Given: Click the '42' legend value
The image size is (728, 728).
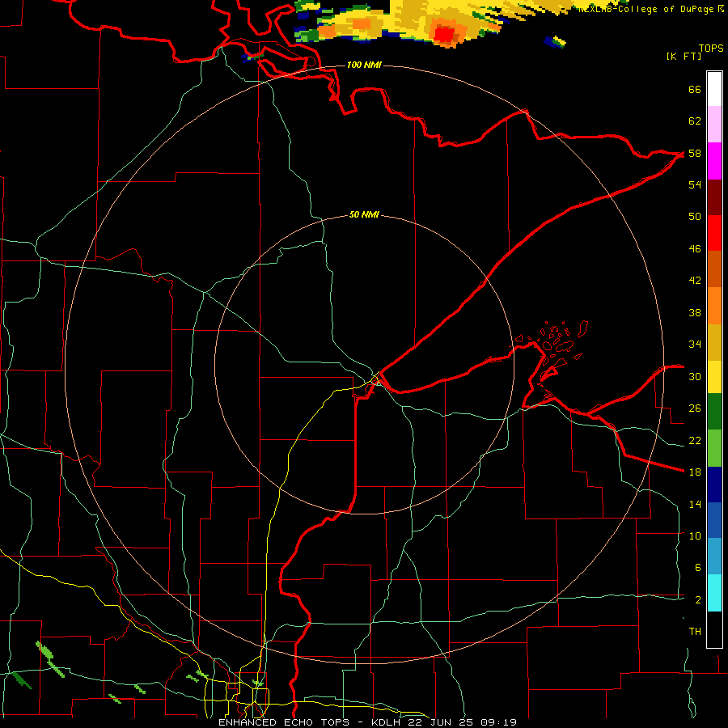Looking at the screenshot, I should point(695,281).
